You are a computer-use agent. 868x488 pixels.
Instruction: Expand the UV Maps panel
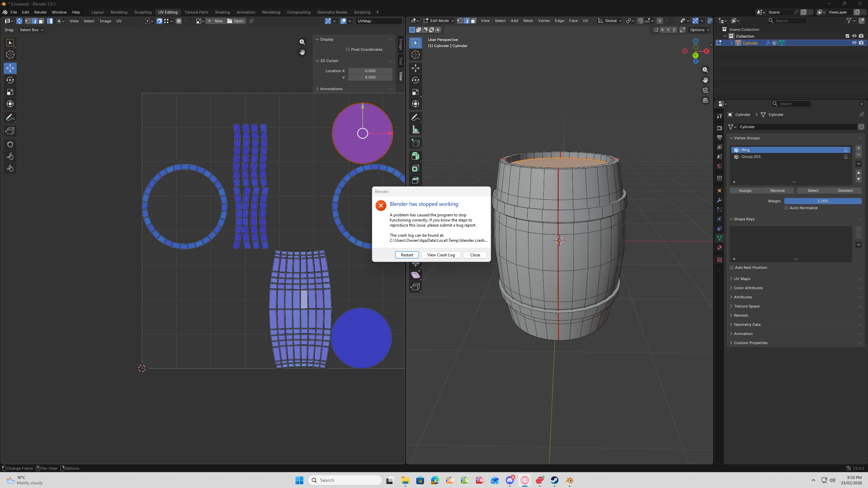pos(742,279)
